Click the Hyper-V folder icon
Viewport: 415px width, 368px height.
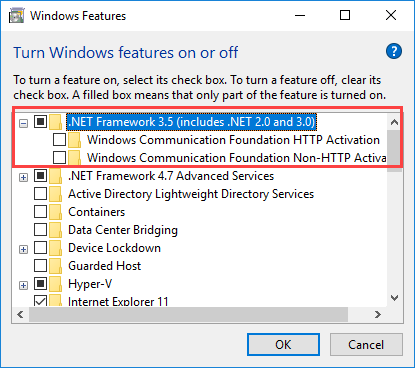point(55,284)
